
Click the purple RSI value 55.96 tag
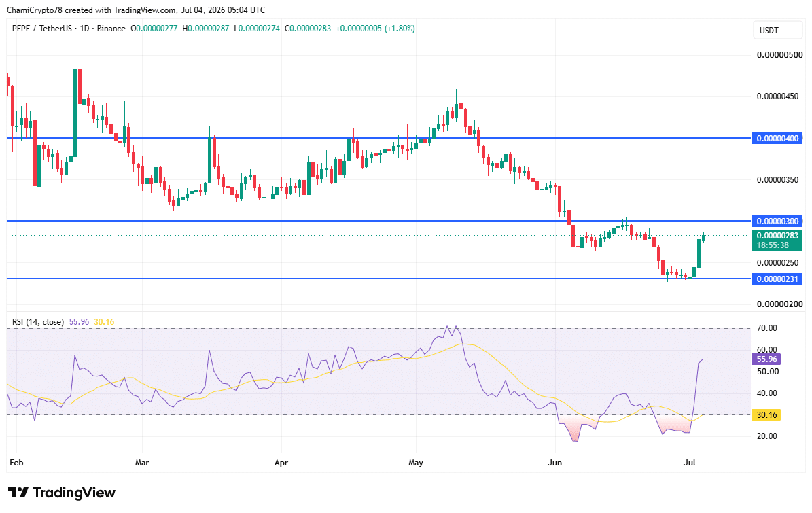766,359
